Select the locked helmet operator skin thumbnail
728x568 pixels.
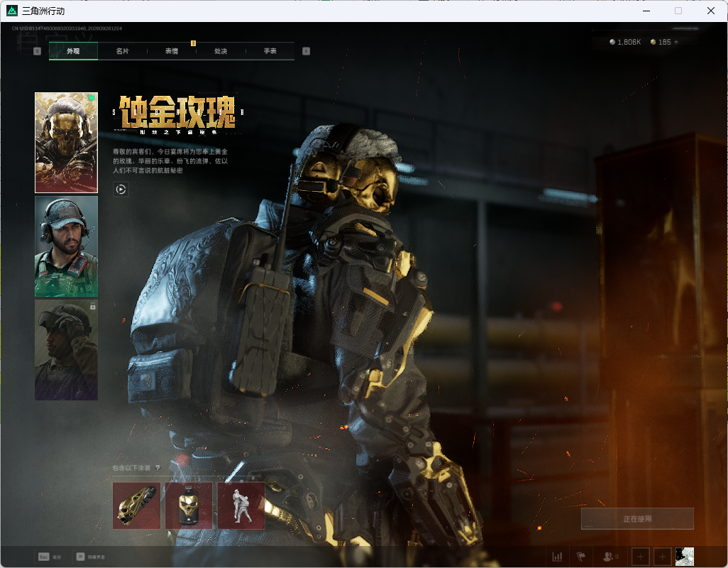[x=67, y=350]
